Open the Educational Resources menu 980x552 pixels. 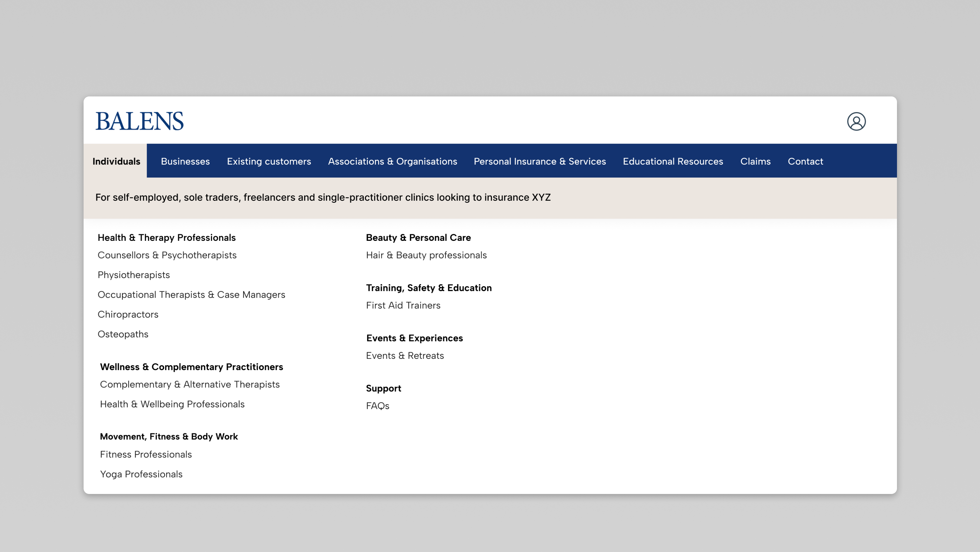click(673, 161)
